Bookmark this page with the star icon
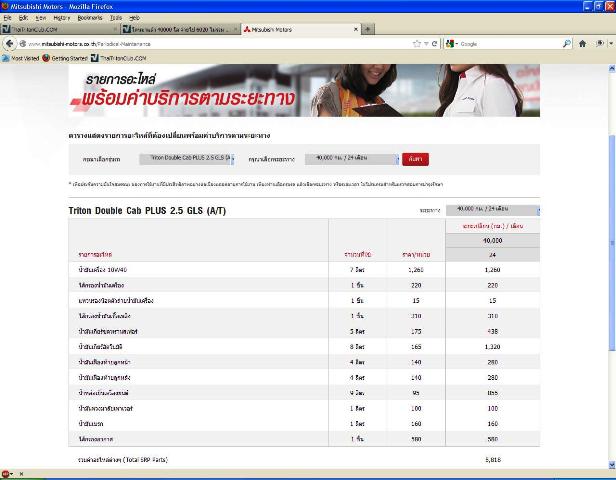 click(x=417, y=44)
